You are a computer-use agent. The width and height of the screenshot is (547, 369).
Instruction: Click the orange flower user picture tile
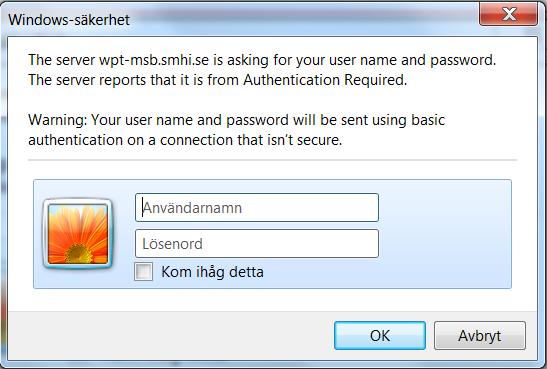click(78, 234)
